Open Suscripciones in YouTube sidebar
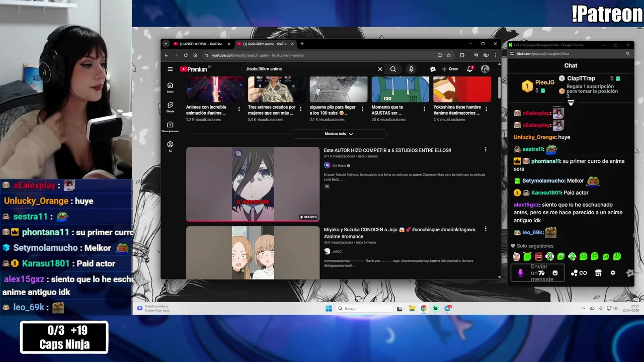Image resolution: width=644 pixels, height=362 pixels. pos(170,126)
